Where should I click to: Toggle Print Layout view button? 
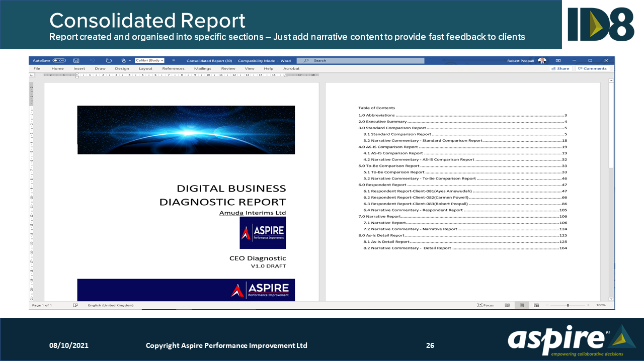[522, 305]
